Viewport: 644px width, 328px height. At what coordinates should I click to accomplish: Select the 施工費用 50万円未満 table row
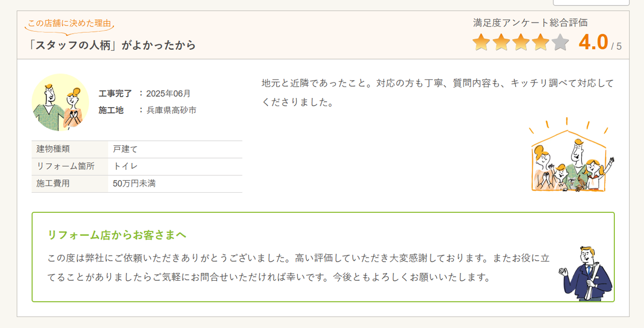tap(137, 184)
